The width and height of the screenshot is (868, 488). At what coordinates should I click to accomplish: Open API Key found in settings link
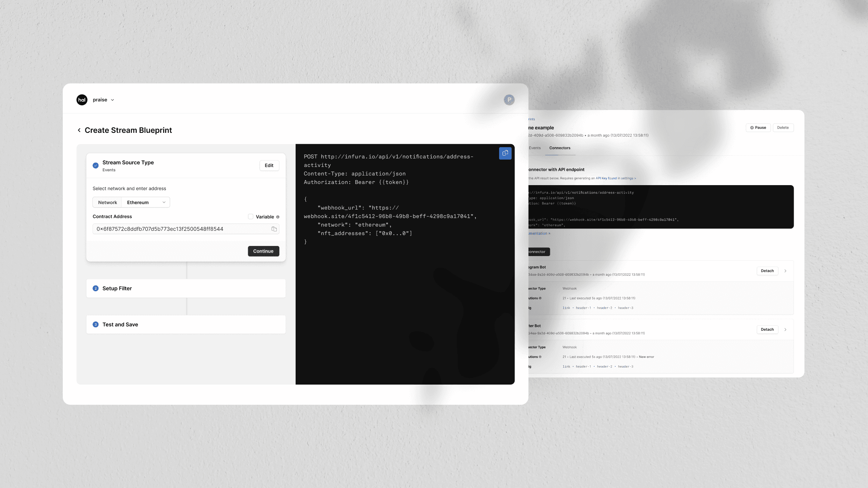615,179
